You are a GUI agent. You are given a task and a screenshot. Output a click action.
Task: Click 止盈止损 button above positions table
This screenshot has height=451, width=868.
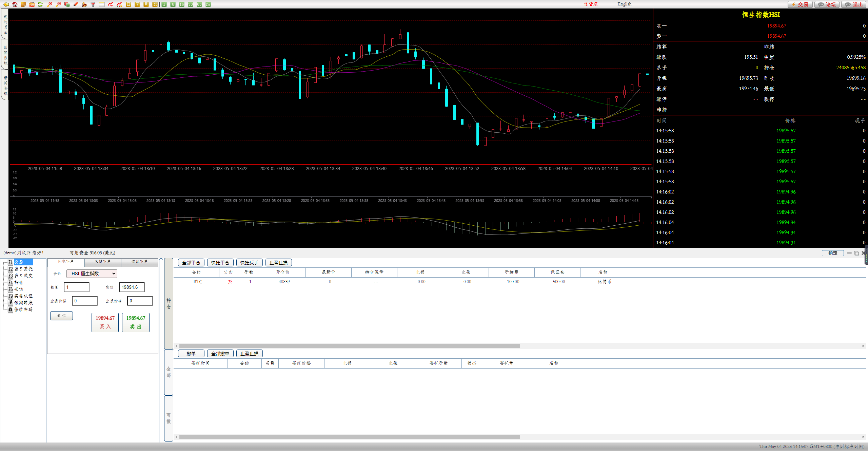click(279, 263)
